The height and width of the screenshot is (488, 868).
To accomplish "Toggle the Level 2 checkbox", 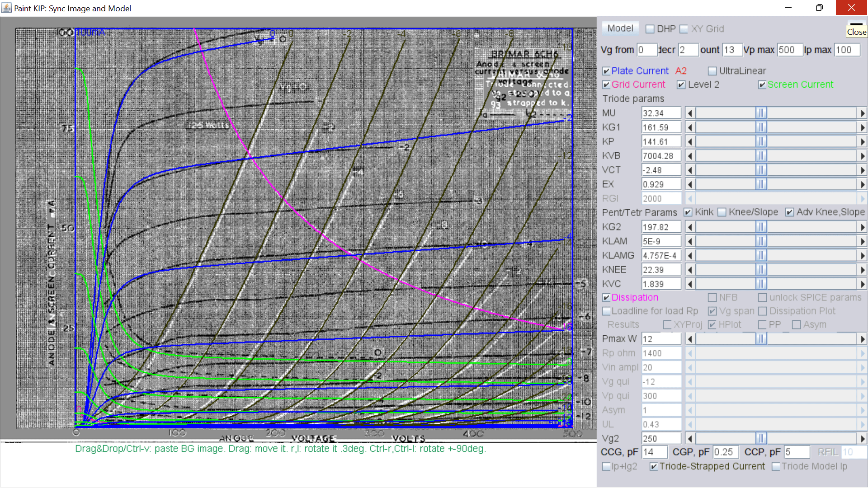I will [x=681, y=84].
